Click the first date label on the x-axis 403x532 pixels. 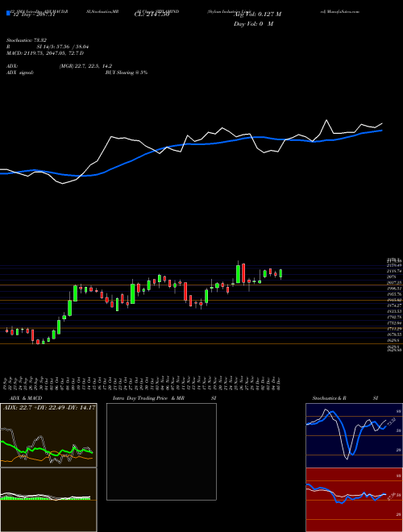click(x=6, y=383)
